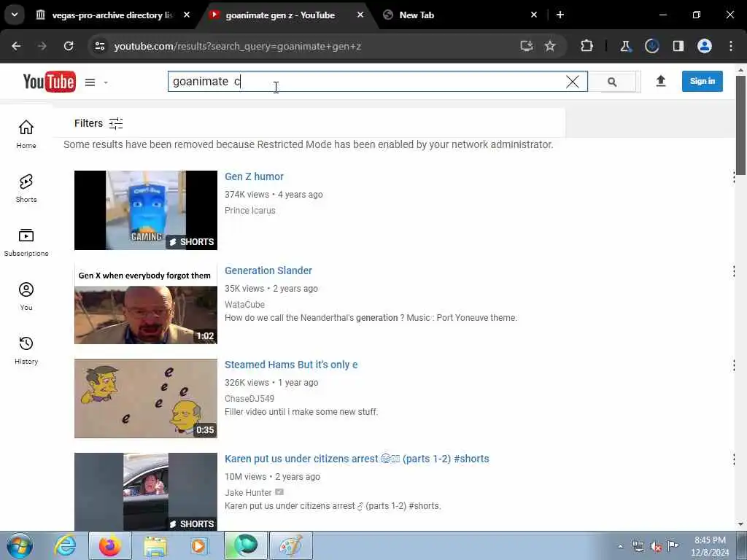Switch to the vegas-pro-archive directory tab
Screen dimensions: 747x560
pyautogui.click(x=113, y=15)
